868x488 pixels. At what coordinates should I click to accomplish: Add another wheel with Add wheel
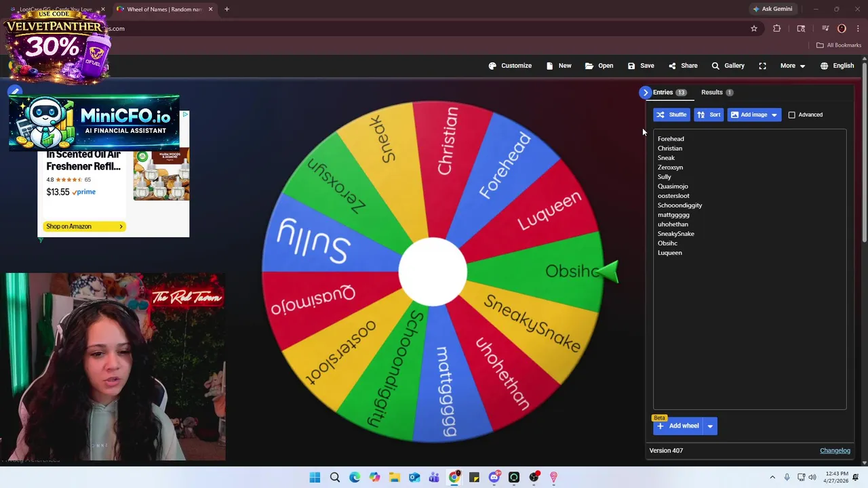(x=677, y=426)
